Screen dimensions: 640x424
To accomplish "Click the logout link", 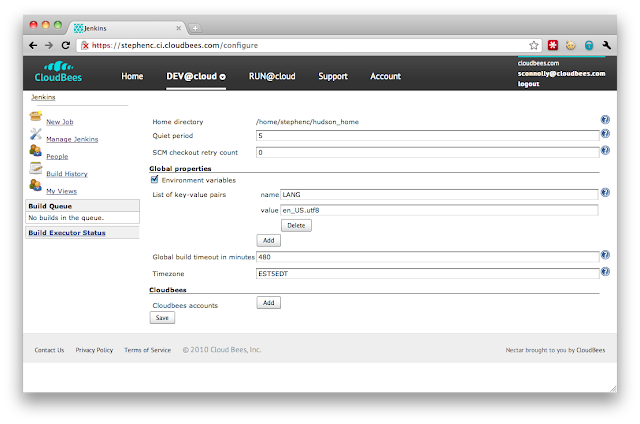I will 529,84.
